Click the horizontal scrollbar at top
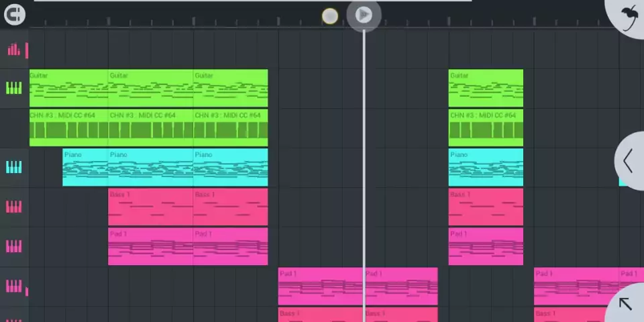Image resolution: width=644 pixels, height=322 pixels. tap(253, 1)
